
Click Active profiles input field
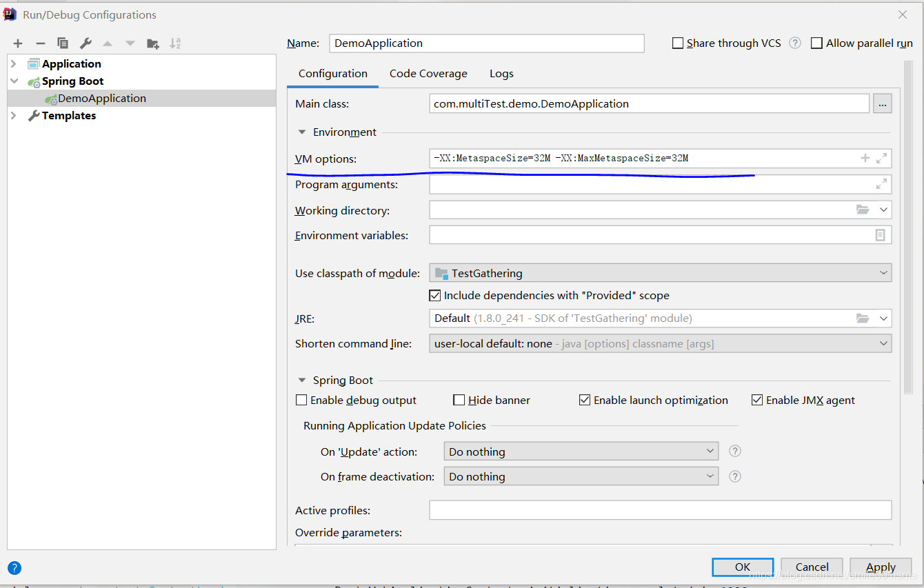point(661,510)
